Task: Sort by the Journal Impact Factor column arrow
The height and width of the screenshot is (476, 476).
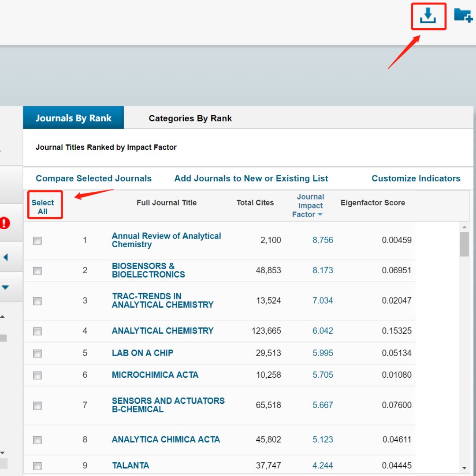Action: click(x=320, y=215)
